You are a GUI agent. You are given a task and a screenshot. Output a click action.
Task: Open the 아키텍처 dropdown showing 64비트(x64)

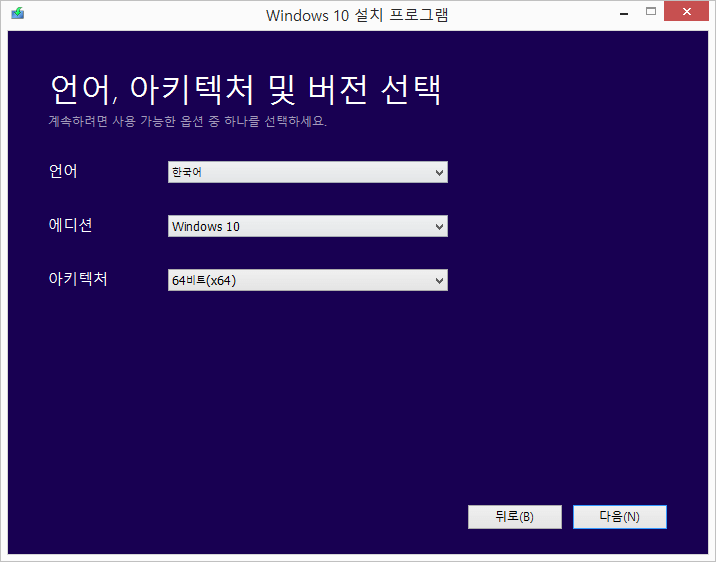308,280
